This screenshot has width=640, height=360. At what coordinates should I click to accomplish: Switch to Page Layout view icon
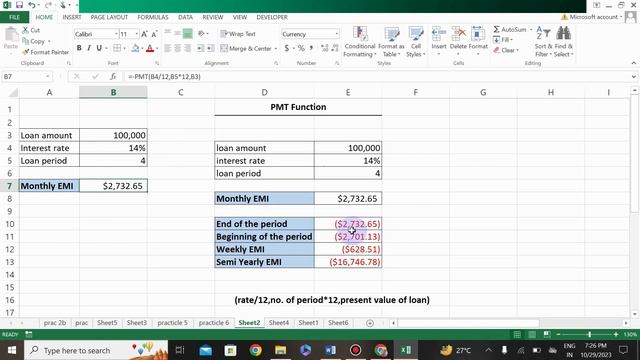[x=532, y=335]
